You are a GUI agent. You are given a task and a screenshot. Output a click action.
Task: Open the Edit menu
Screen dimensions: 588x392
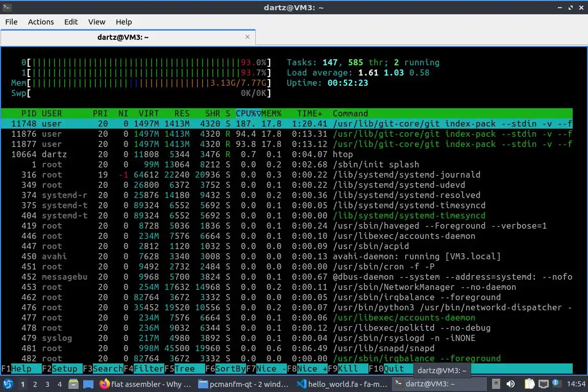tap(71, 22)
